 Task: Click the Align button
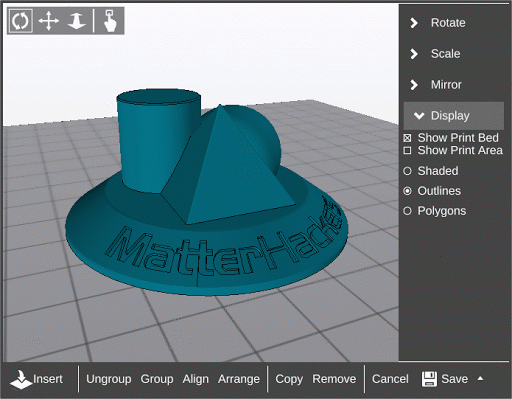195,379
